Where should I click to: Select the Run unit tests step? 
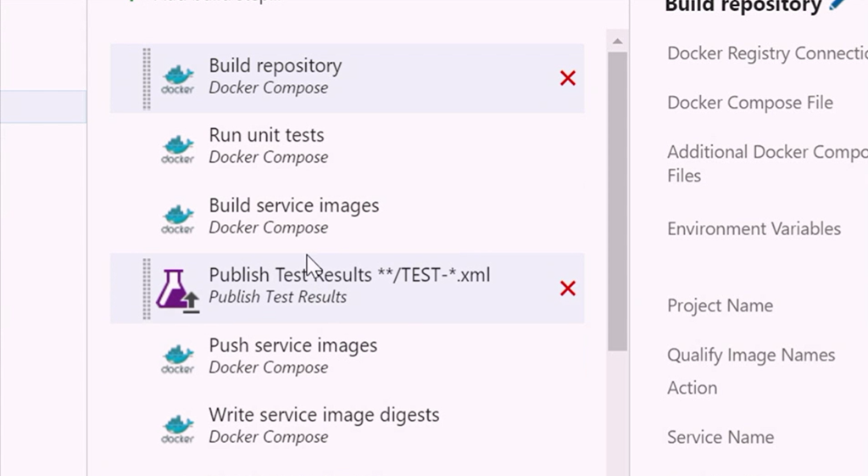(x=267, y=145)
